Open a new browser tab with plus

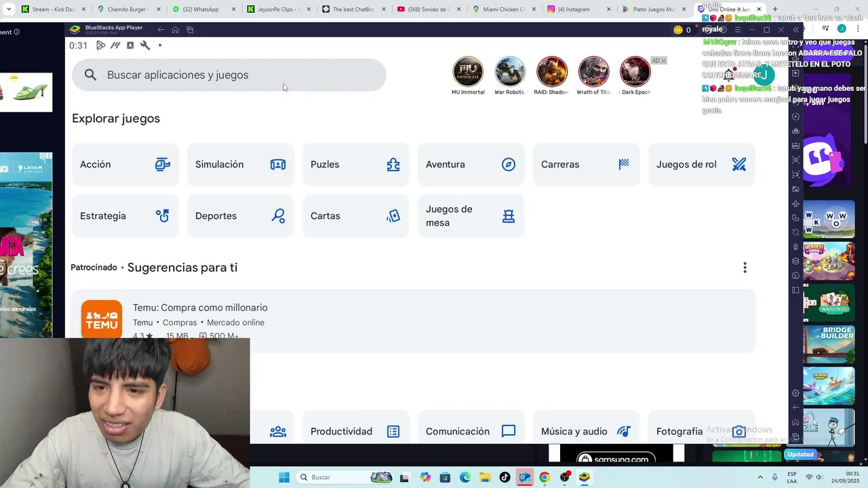(775, 9)
